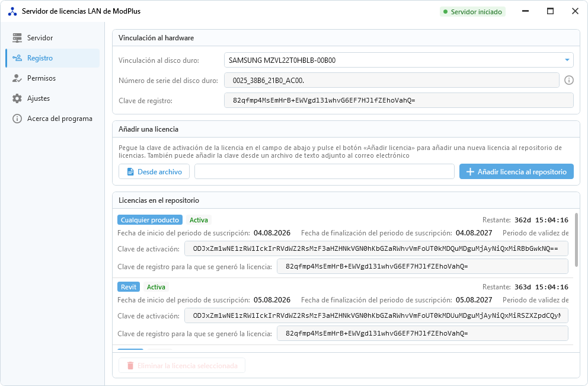The height and width of the screenshot is (386, 588).
Task: Click the Ajustes gear icon
Action: [x=17, y=98]
